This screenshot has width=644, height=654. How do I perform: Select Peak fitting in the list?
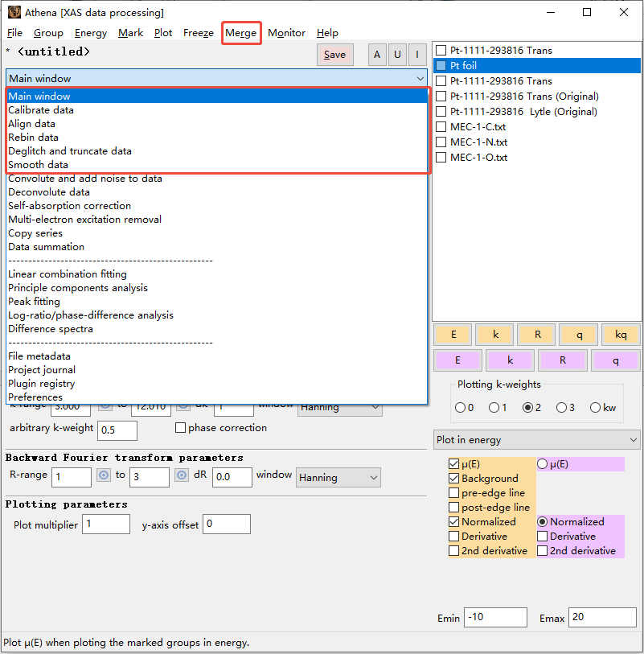point(34,302)
